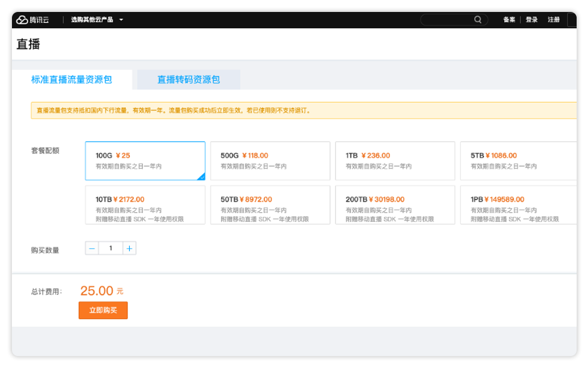Screen dimensions: 588x368
Task: Click the 登录 link
Action: (532, 20)
